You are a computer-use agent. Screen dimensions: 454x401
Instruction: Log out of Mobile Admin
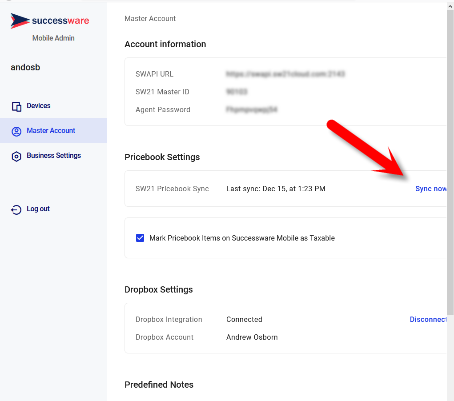pyautogui.click(x=38, y=209)
